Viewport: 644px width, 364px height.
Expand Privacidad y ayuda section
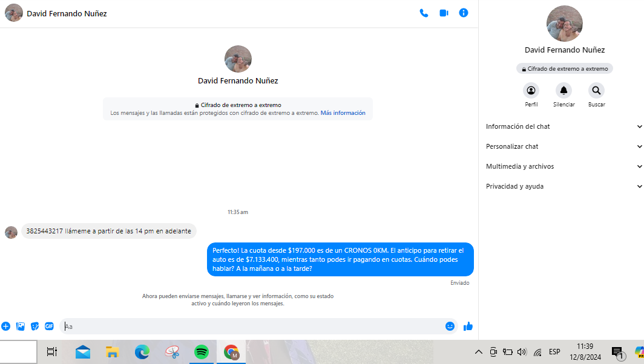coord(563,186)
